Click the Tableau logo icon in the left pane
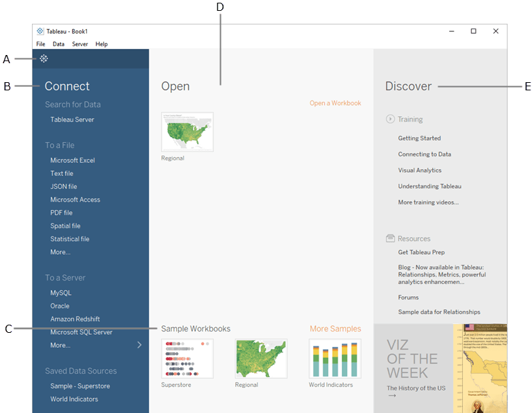Image resolution: width=532 pixels, height=413 pixels. [43, 59]
